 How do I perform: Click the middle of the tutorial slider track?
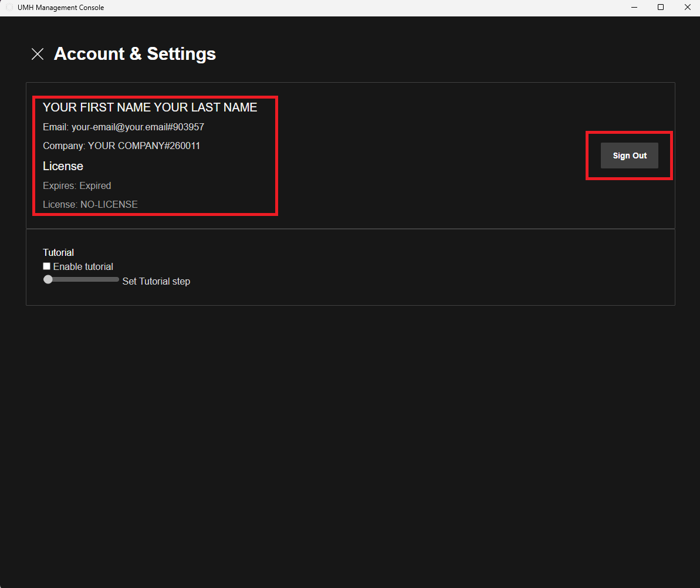click(x=82, y=280)
